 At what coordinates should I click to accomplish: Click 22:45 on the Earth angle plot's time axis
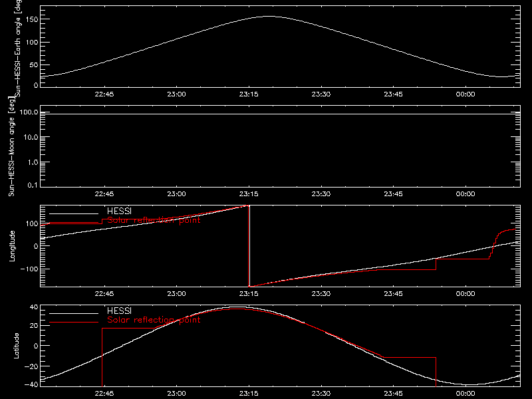point(104,94)
